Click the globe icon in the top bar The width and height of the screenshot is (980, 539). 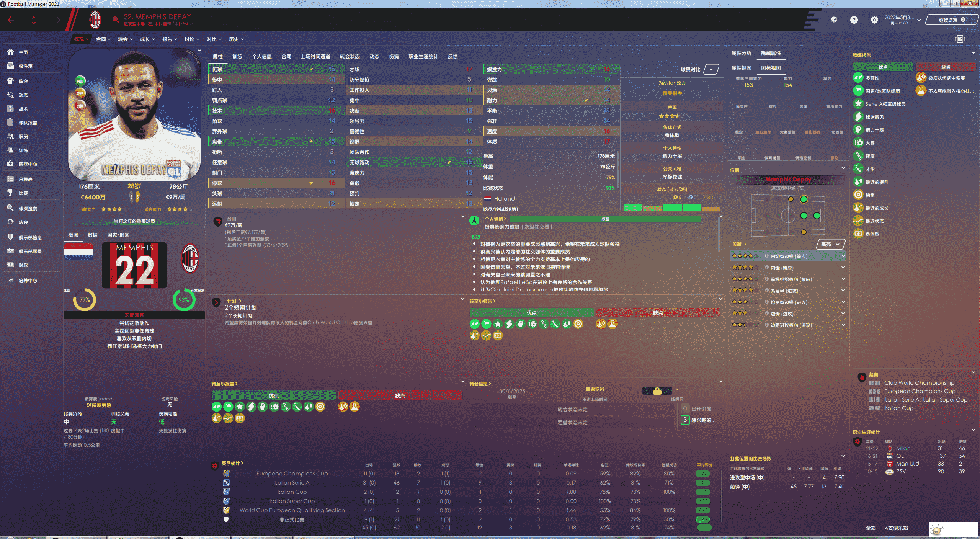tap(834, 20)
